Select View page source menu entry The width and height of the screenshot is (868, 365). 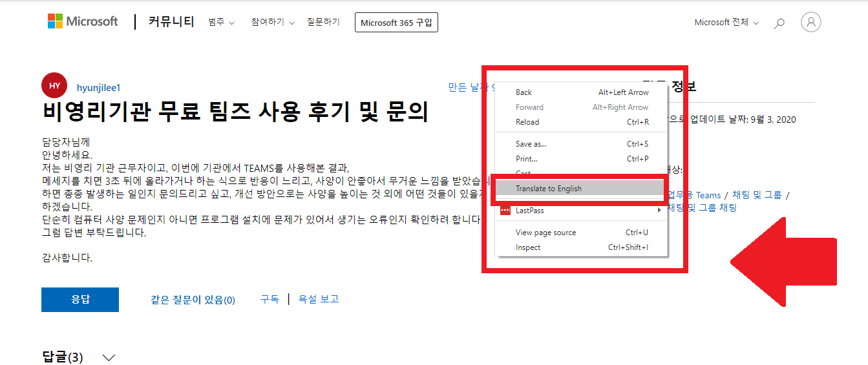580,233
